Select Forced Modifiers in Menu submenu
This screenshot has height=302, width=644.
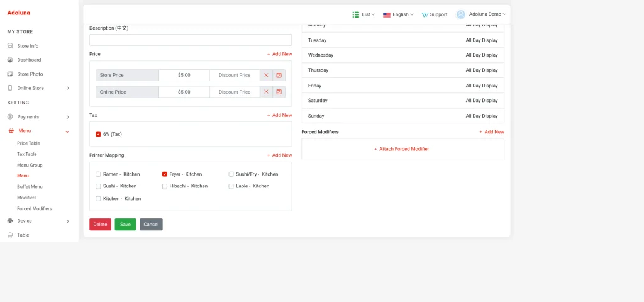(35, 209)
